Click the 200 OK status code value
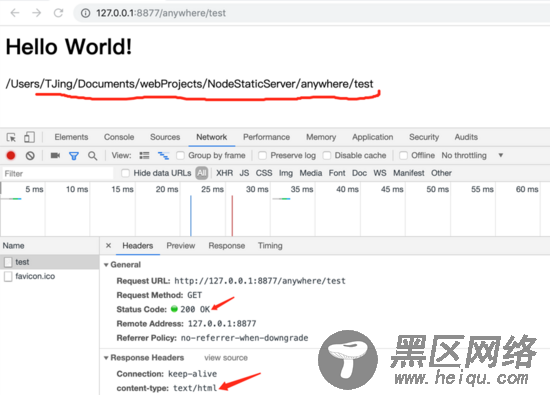Screen dimensions: 550x395 pyautogui.click(x=195, y=309)
